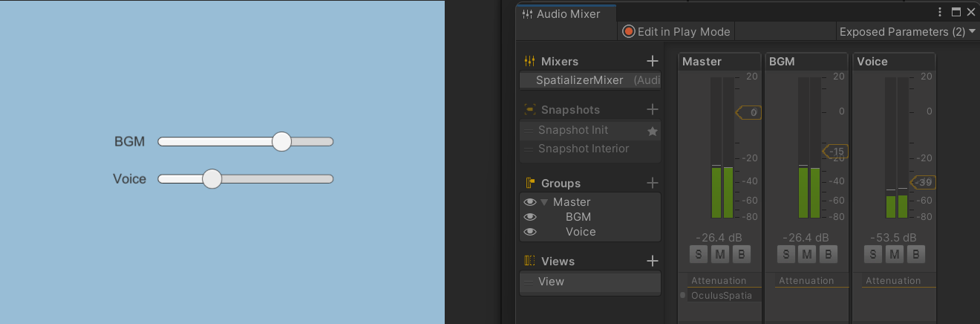Mute the Voice channel
Viewport: 980px width, 324px height.
[894, 255]
